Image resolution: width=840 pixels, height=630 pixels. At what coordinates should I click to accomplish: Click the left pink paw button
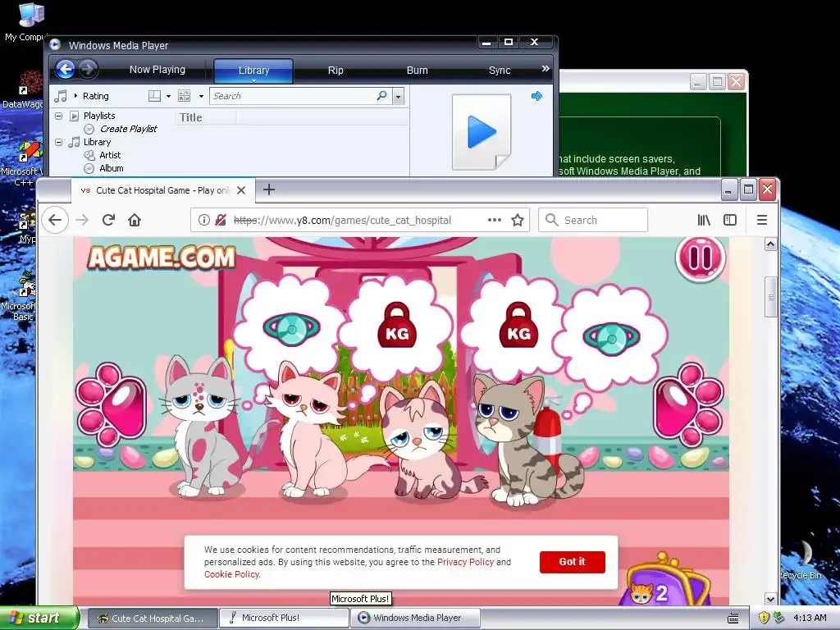coord(111,405)
